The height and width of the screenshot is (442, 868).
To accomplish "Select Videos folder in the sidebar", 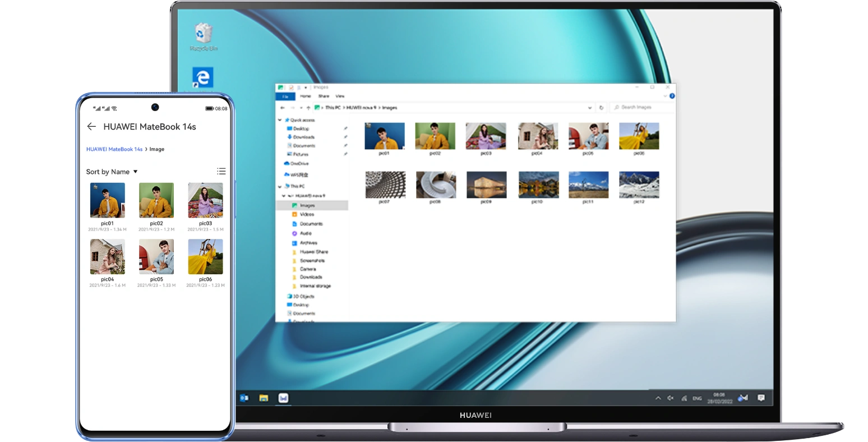I will 307,214.
